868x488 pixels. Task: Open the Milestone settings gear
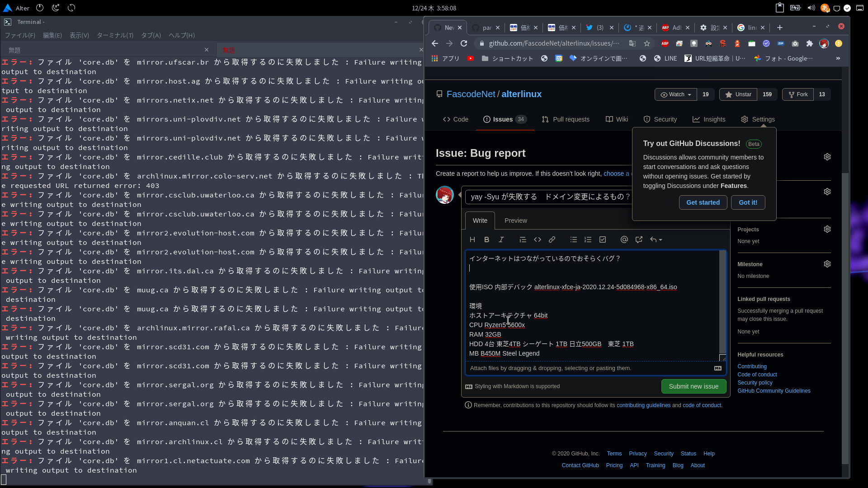[827, 264]
